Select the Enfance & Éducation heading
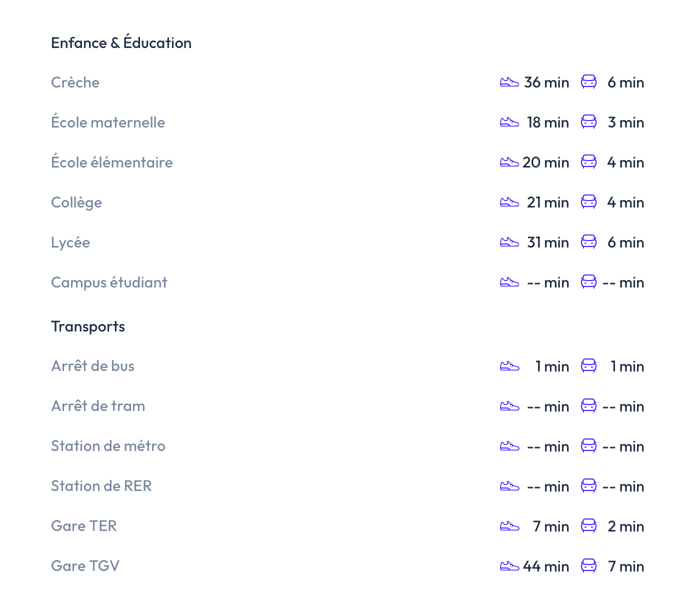The height and width of the screenshot is (616, 675). [x=121, y=43]
